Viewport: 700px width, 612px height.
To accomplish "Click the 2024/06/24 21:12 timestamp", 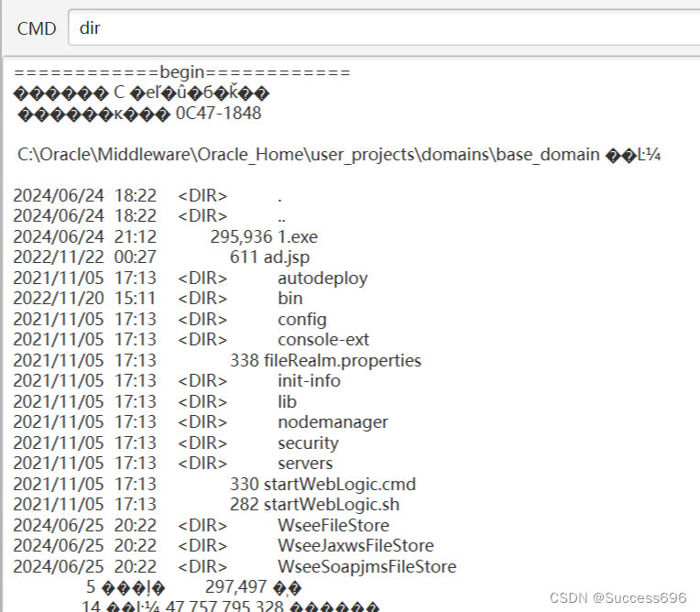I will [x=85, y=236].
